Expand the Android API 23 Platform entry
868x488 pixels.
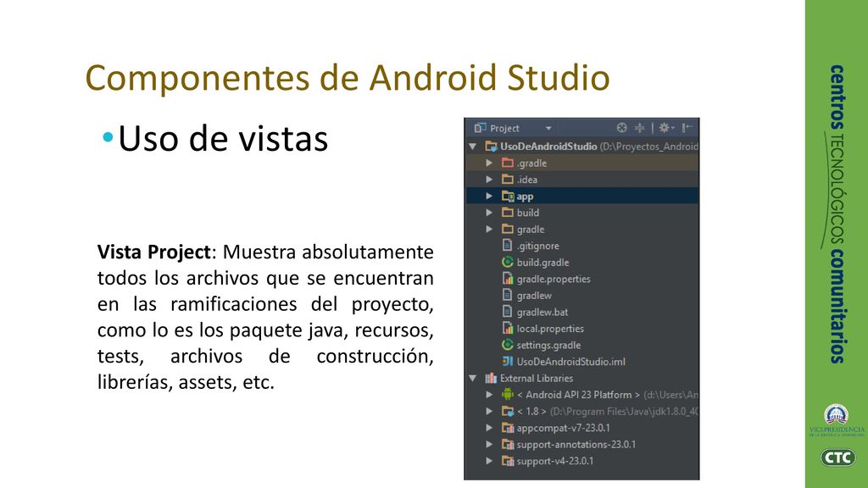pyautogui.click(x=489, y=395)
